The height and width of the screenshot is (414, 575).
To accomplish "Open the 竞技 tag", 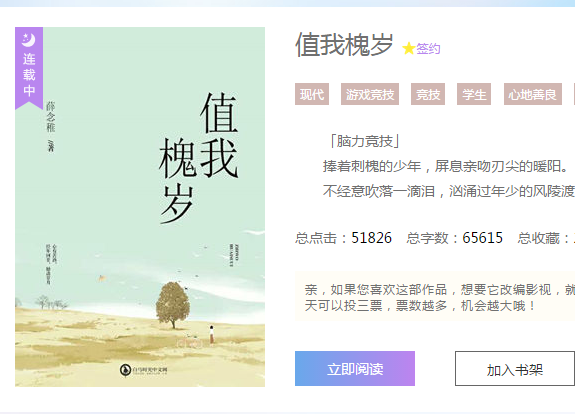I will pyautogui.click(x=428, y=94).
